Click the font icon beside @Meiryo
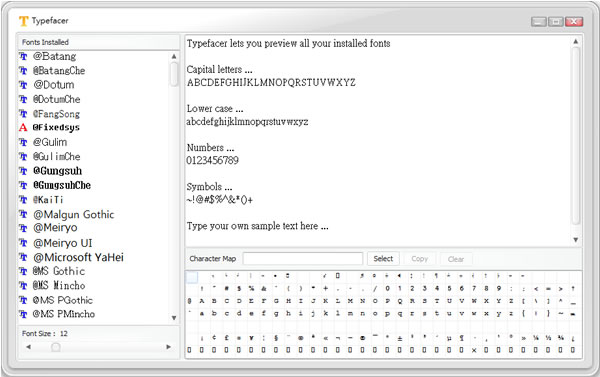The width and height of the screenshot is (600, 377). coord(23,228)
